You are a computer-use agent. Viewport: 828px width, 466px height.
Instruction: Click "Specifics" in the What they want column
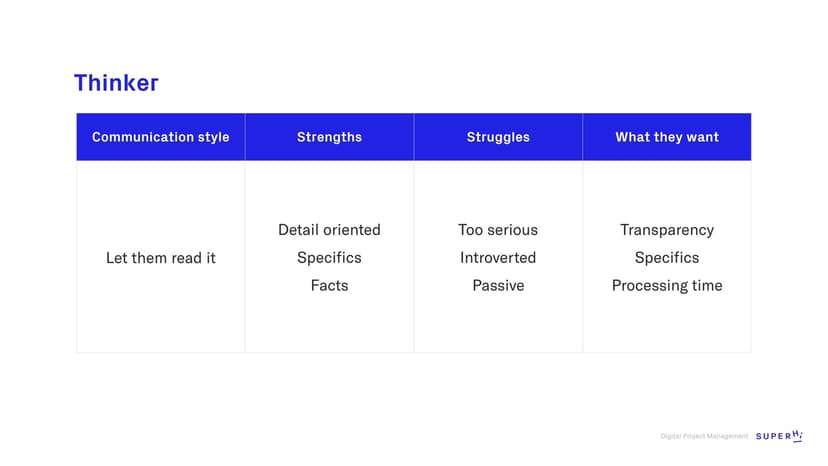(x=667, y=258)
